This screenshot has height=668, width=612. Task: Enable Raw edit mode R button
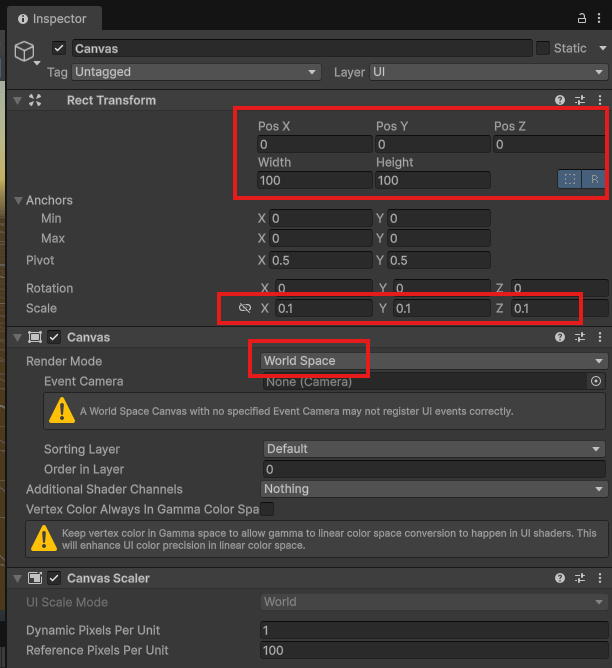pyautogui.click(x=594, y=180)
